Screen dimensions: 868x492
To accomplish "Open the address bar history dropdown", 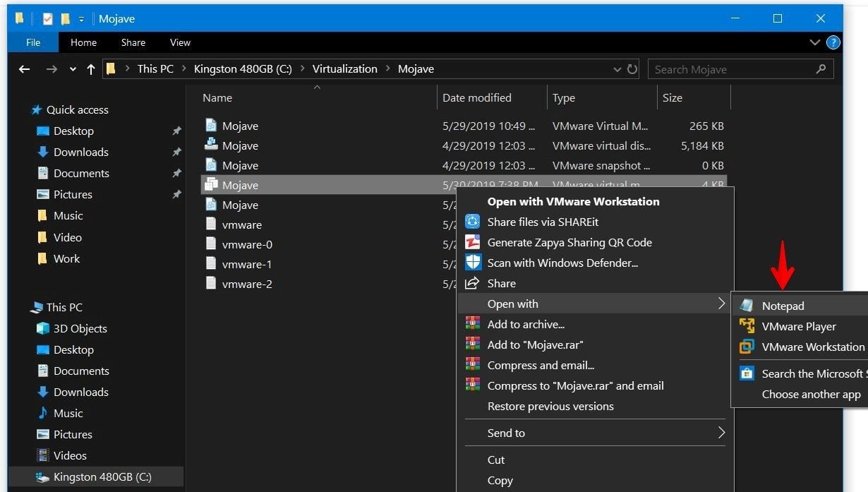I will coord(617,69).
